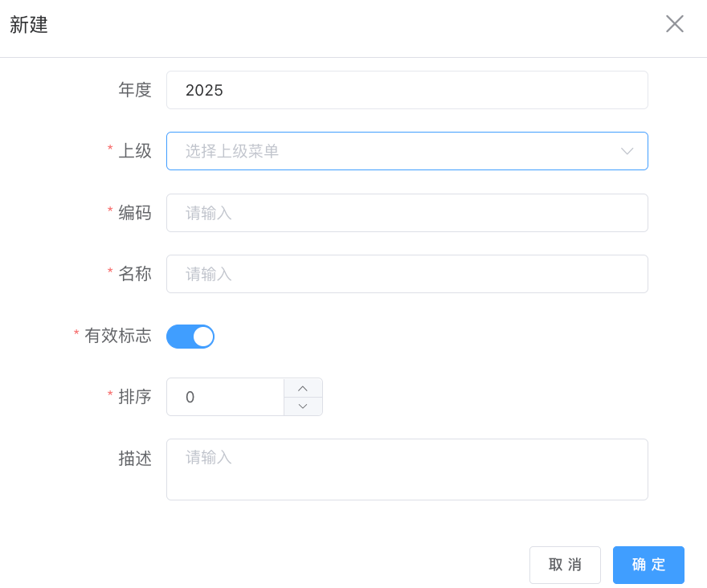The width and height of the screenshot is (707, 588).
Task: Increase 排序 value with up arrow
Action: point(303,388)
